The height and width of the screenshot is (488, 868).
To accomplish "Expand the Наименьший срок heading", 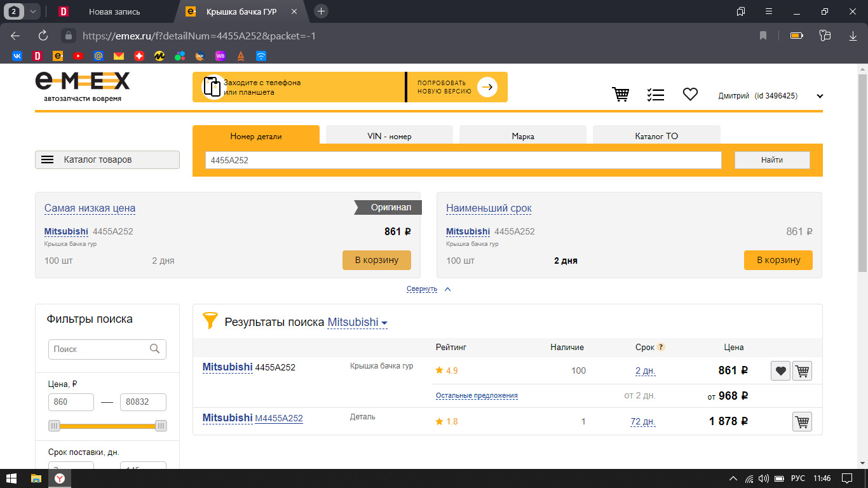I will 489,208.
